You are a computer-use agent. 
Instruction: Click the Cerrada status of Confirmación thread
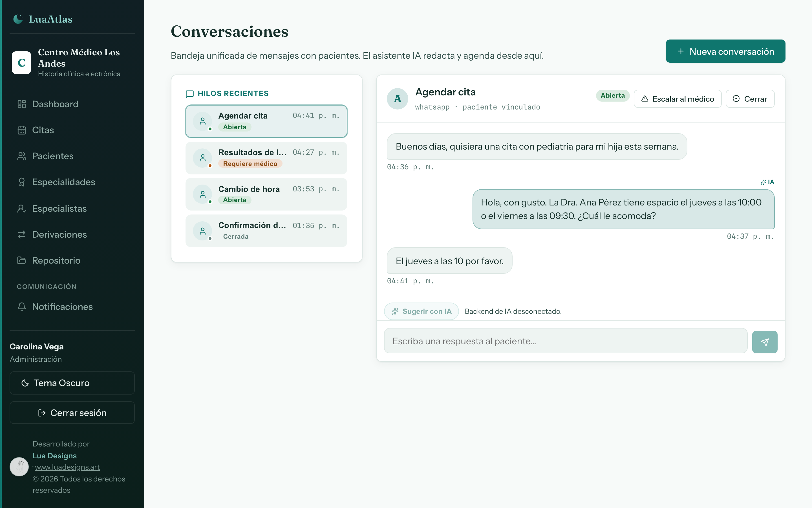click(236, 237)
